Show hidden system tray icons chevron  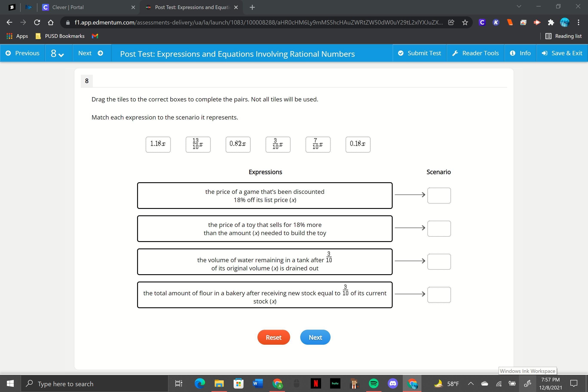point(471,383)
